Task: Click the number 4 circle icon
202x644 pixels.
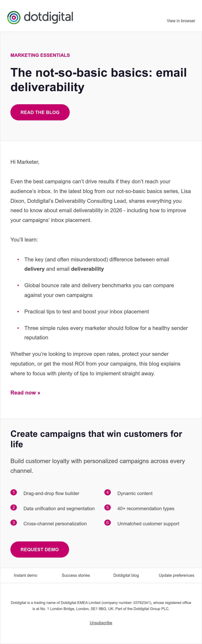Action: click(107, 492)
